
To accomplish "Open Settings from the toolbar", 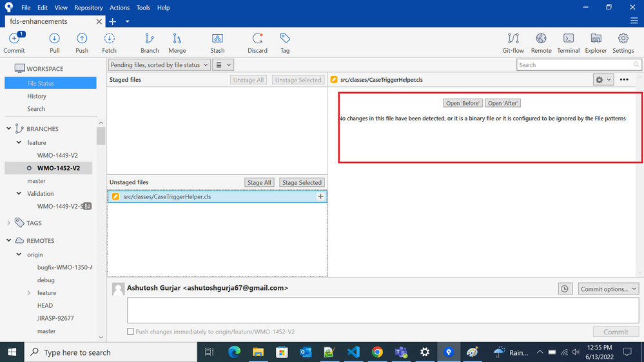I will 623,43.
